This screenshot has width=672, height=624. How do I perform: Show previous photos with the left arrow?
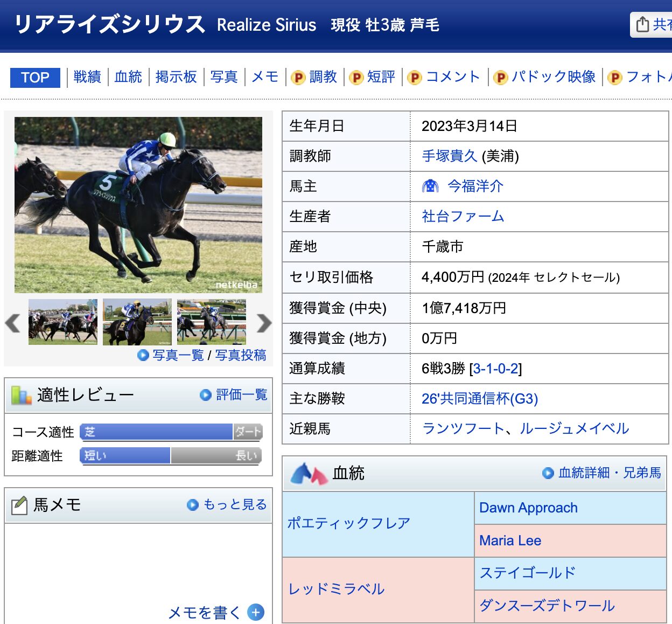[12, 323]
